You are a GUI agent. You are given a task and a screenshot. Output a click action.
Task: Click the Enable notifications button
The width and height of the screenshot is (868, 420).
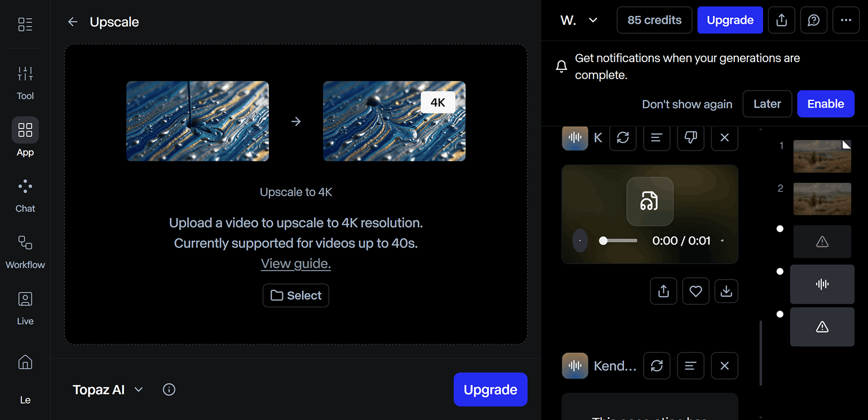[825, 104]
